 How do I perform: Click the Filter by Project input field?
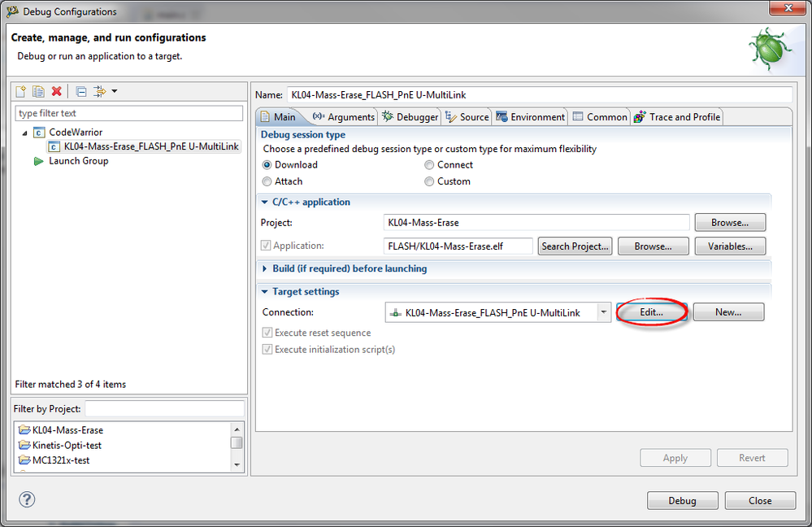[x=164, y=408]
